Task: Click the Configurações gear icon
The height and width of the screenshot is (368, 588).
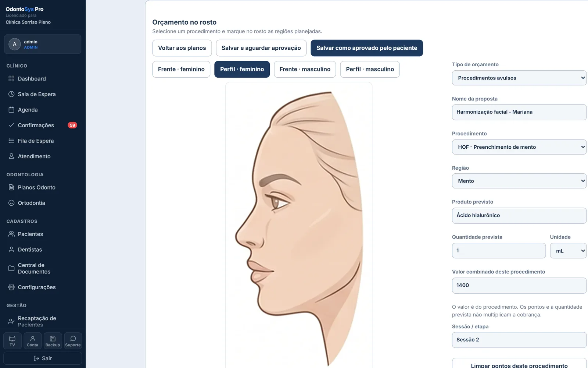Action: (11, 287)
